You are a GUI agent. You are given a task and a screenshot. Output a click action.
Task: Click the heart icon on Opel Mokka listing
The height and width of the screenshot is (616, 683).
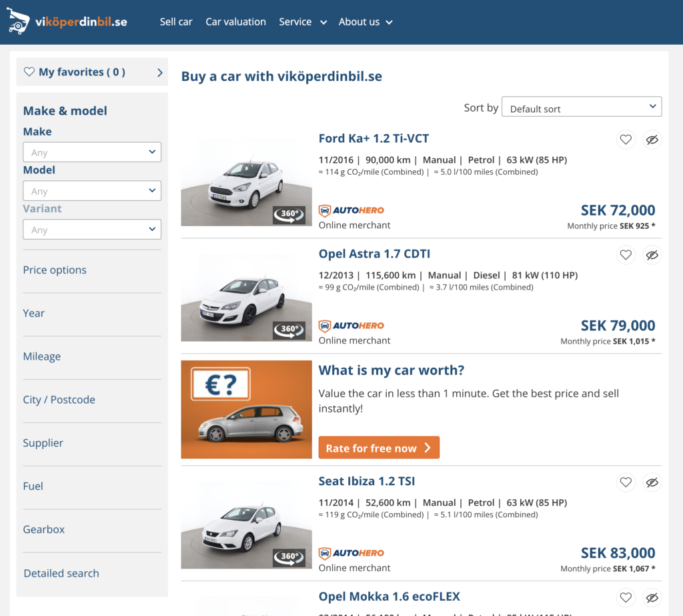point(626,597)
